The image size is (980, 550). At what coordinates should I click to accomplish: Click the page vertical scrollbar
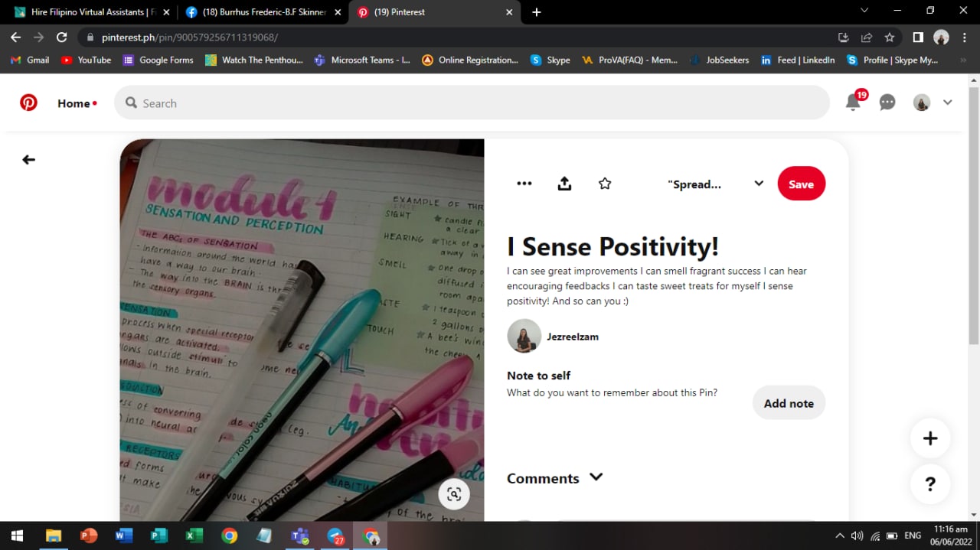coord(973,217)
